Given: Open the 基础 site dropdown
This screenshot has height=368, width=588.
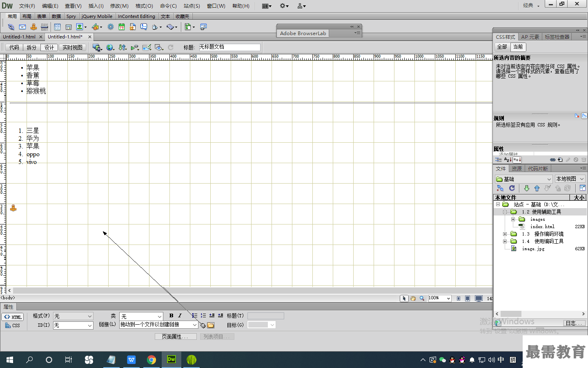Looking at the screenshot, I should tap(524, 179).
